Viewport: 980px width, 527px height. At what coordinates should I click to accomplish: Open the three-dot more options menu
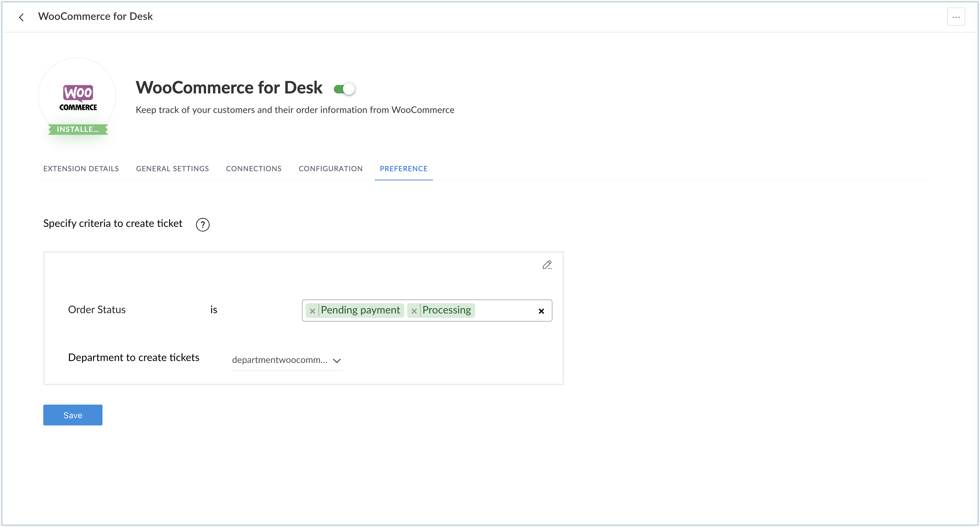click(x=956, y=17)
